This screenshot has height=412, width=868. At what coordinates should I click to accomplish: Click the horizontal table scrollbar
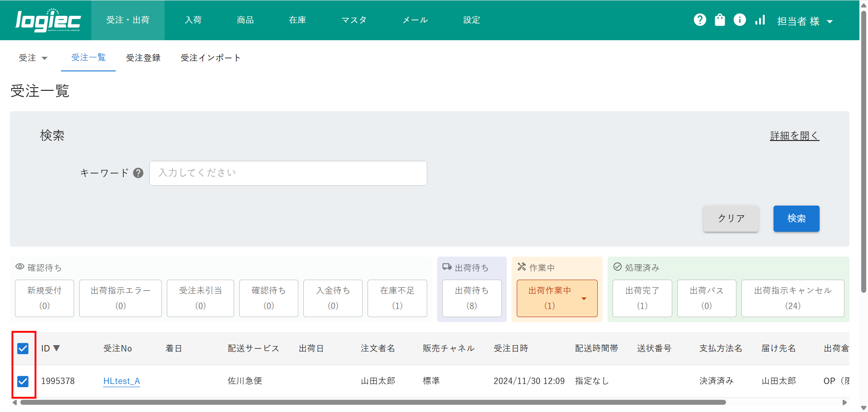click(373, 402)
